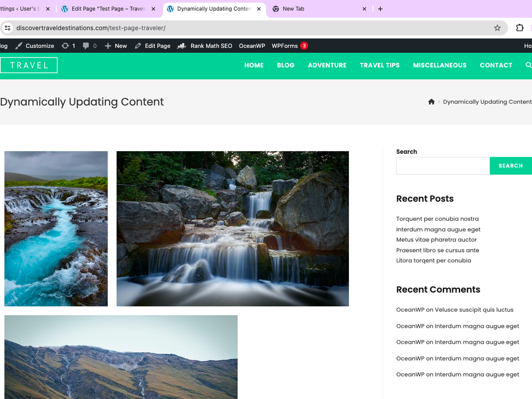Screen dimensions: 532x399
Task: Open the OceanWP admin bar menu
Action: coord(252,46)
